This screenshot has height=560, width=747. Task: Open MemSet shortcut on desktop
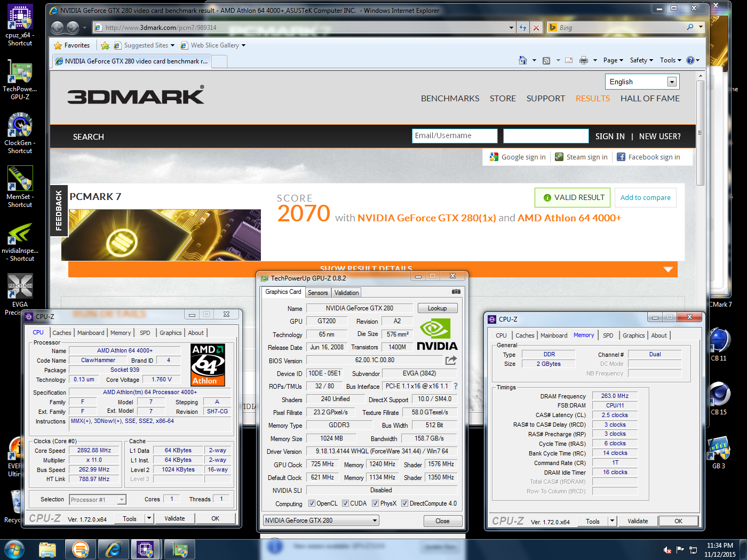tap(20, 187)
